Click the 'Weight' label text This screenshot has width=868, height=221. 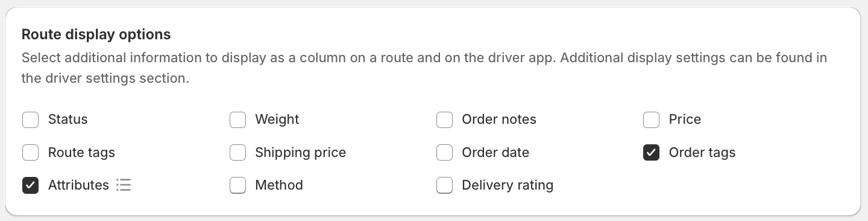coord(277,120)
